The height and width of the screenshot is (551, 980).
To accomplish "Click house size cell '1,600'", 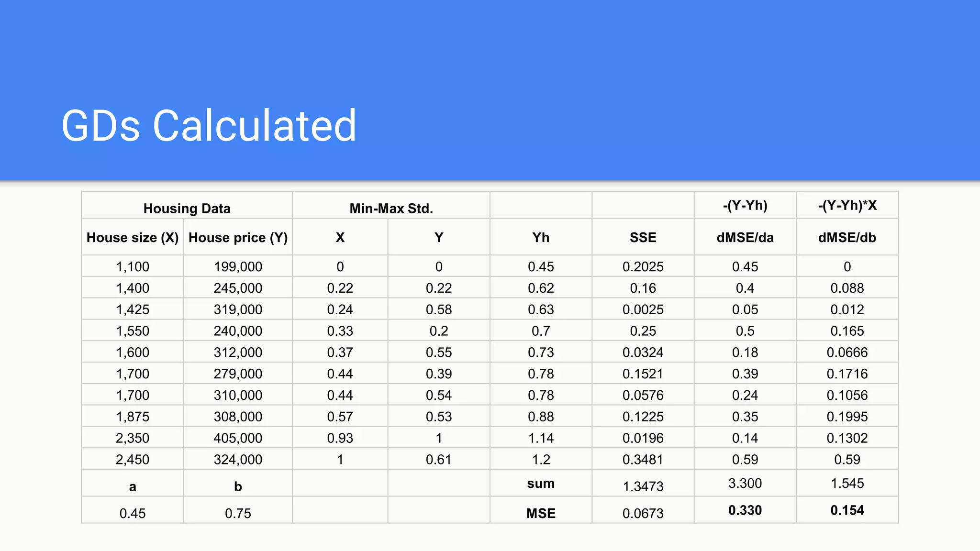I will (133, 353).
